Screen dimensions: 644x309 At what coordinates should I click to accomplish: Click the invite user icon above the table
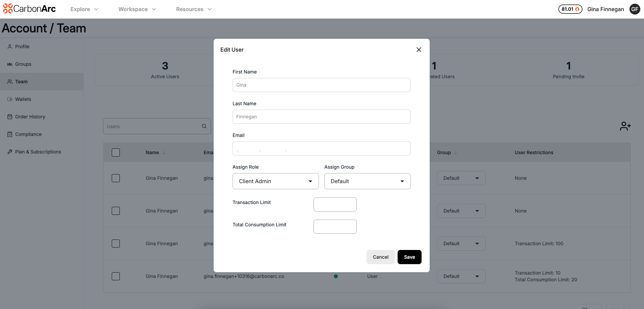(x=625, y=126)
